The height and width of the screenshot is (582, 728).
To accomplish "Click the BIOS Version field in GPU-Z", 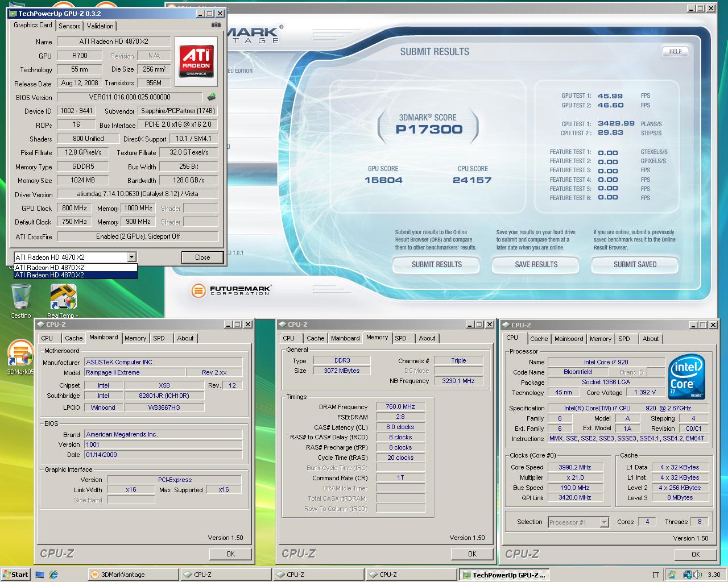I will click(130, 97).
